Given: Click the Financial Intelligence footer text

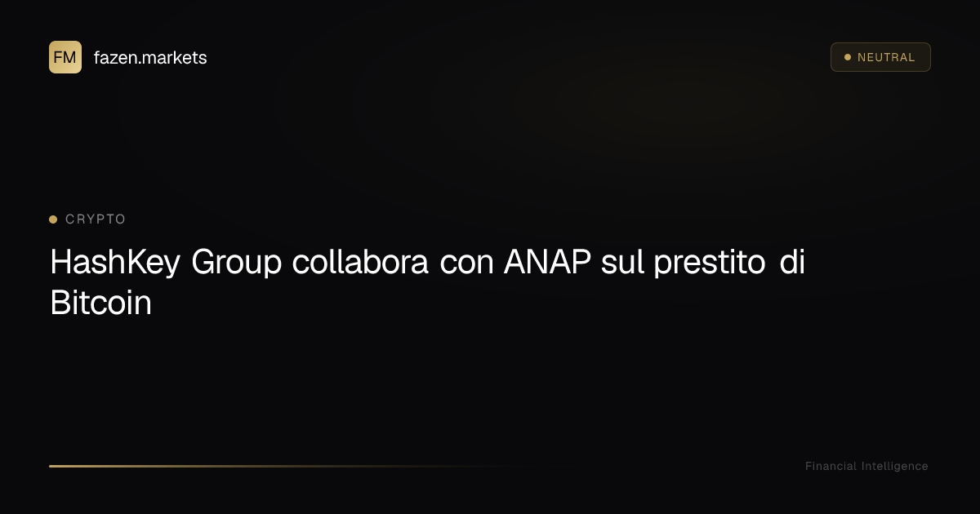Looking at the screenshot, I should click(866, 467).
